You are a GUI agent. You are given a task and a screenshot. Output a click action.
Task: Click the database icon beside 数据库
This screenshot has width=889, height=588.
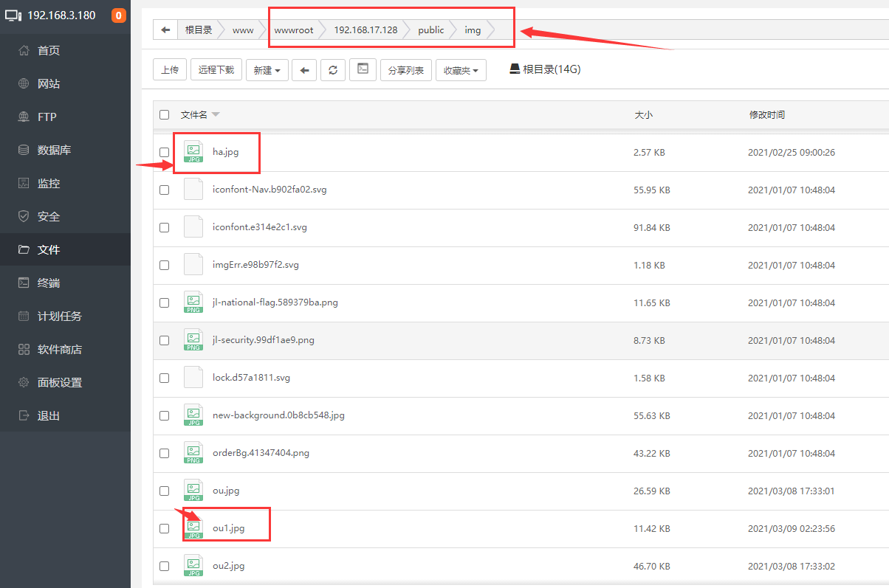pos(24,150)
